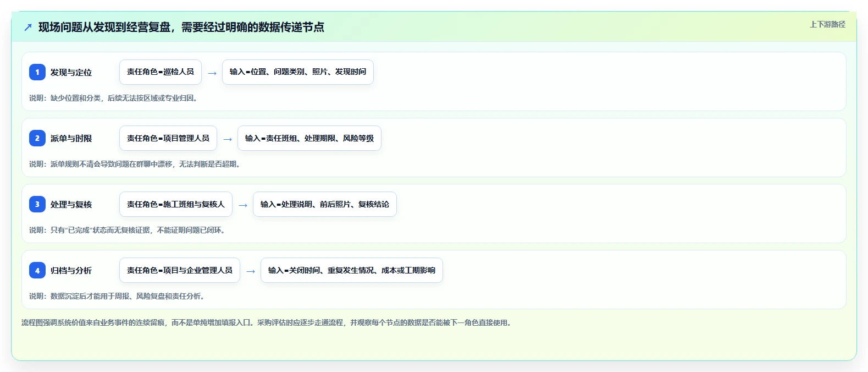
Task: Click the note 派单规则不清会导致问题在群聊中漂移
Action: (135, 164)
